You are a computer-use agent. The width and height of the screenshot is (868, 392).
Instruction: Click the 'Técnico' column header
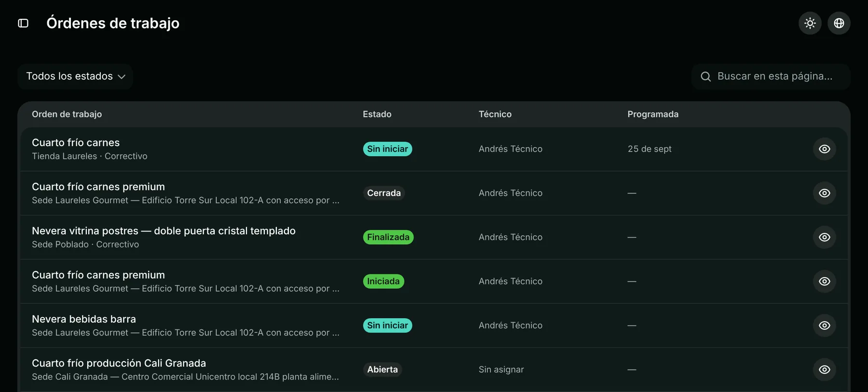[495, 114]
